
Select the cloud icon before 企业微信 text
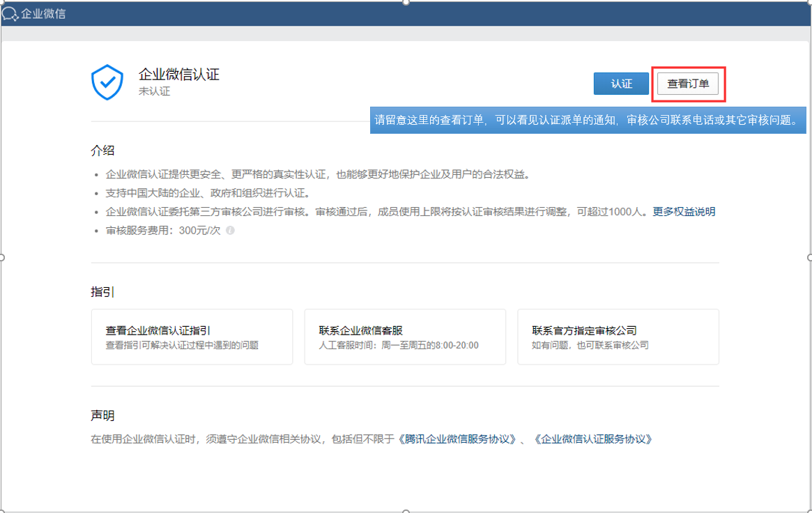coord(10,13)
